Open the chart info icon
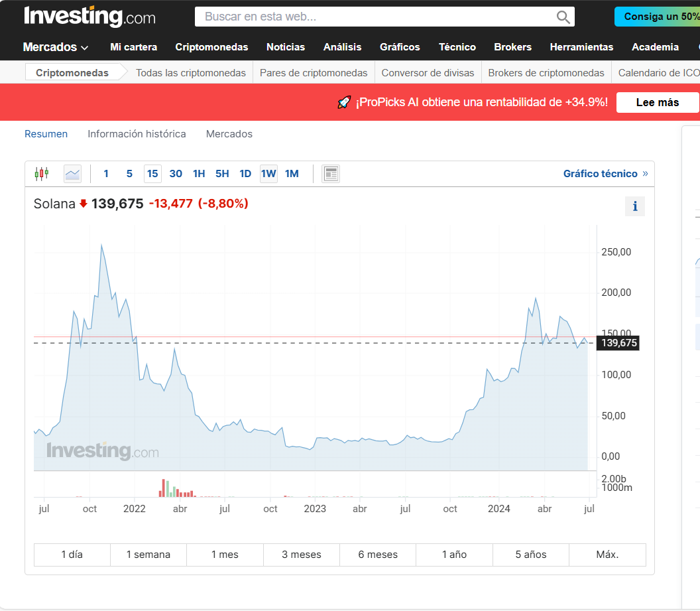 635,206
